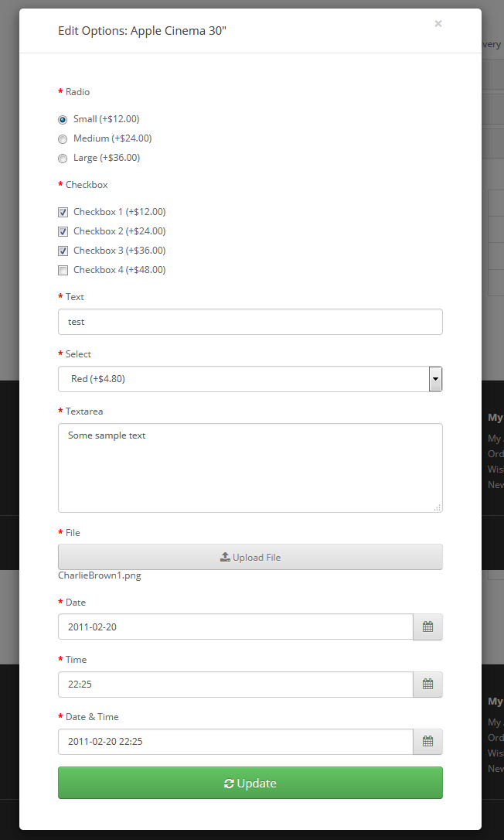Enable Checkbox 4 (+$48.00)
This screenshot has width=504, height=840.
point(63,270)
